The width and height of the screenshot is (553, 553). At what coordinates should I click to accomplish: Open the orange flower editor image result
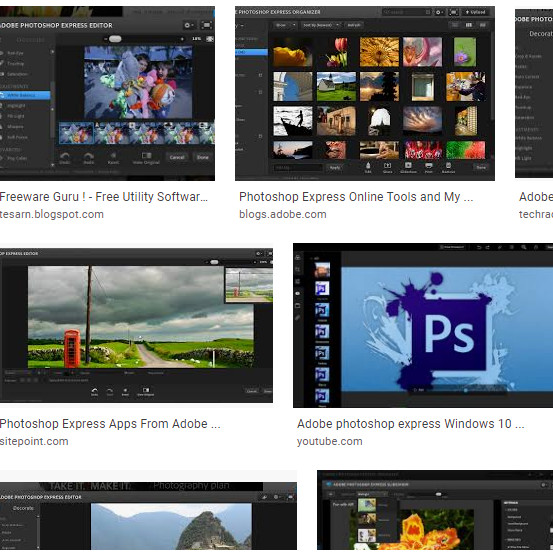coord(435,510)
